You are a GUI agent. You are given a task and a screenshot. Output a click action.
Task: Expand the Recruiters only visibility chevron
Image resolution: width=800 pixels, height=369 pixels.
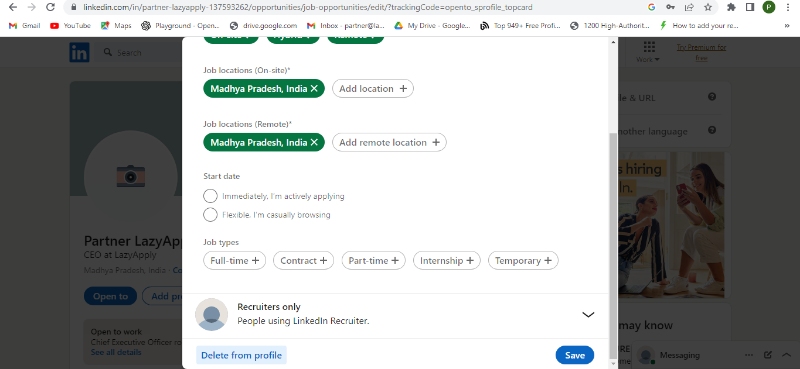(x=588, y=314)
